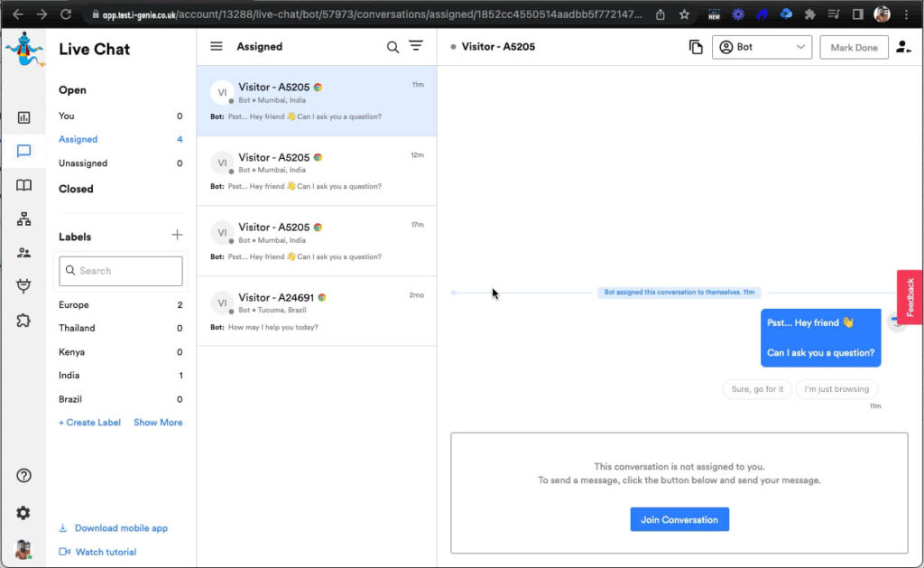Expand labels list with Show More

tap(158, 423)
